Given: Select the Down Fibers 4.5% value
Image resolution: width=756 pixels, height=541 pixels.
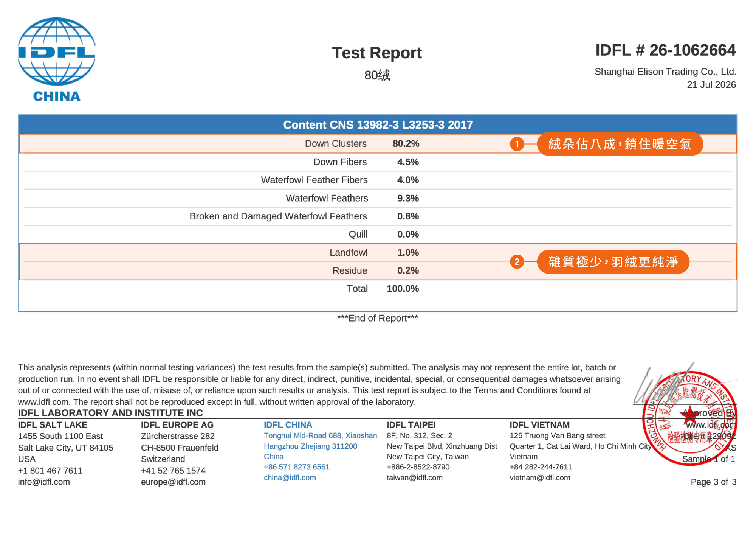Looking at the screenshot, I should [408, 162].
